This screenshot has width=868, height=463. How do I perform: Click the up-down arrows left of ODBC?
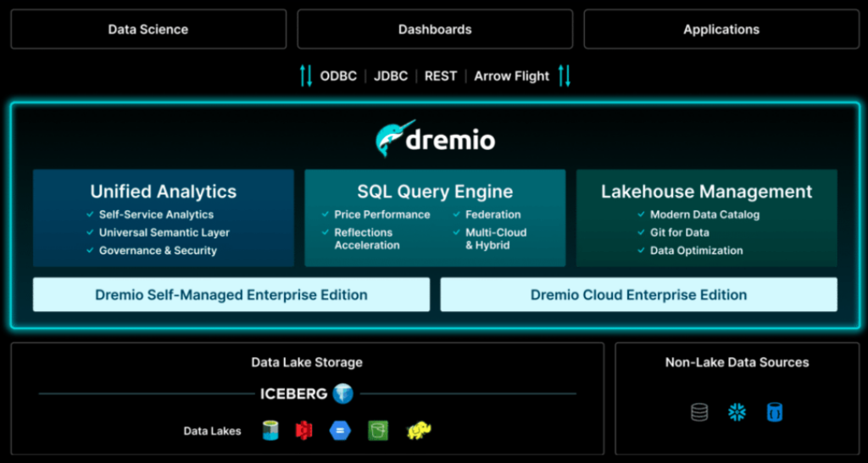point(306,75)
